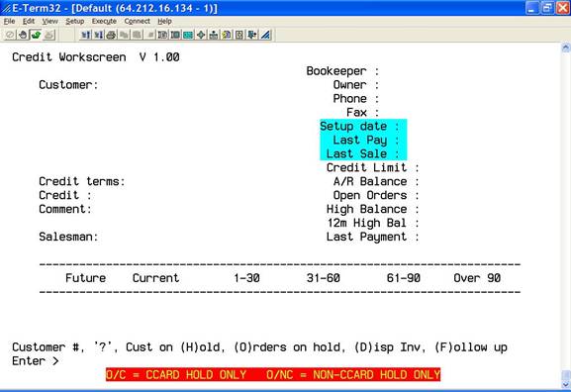Click the '1-30' aging column header
This screenshot has width=571, height=392.
click(246, 278)
